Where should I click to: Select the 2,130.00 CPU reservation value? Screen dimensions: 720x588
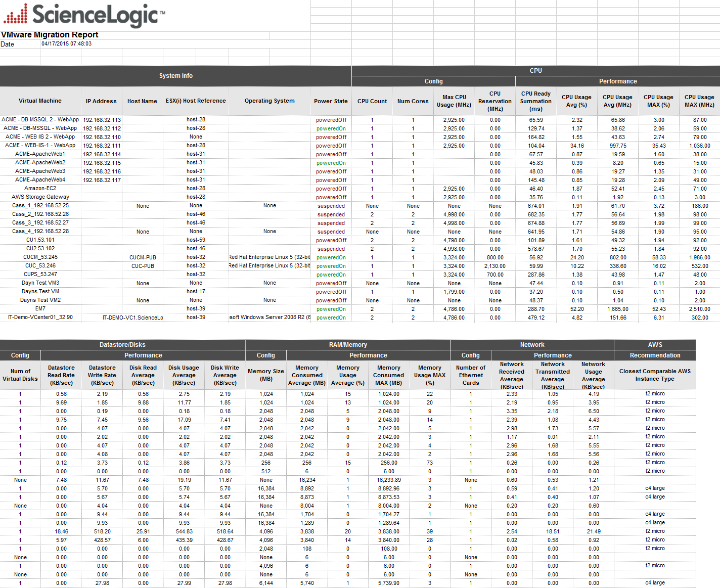pyautogui.click(x=495, y=266)
